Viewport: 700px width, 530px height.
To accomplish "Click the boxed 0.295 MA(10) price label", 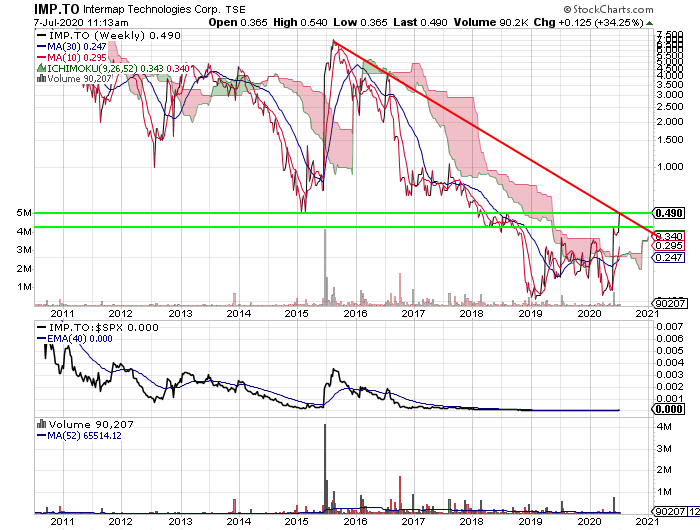I will click(x=669, y=246).
